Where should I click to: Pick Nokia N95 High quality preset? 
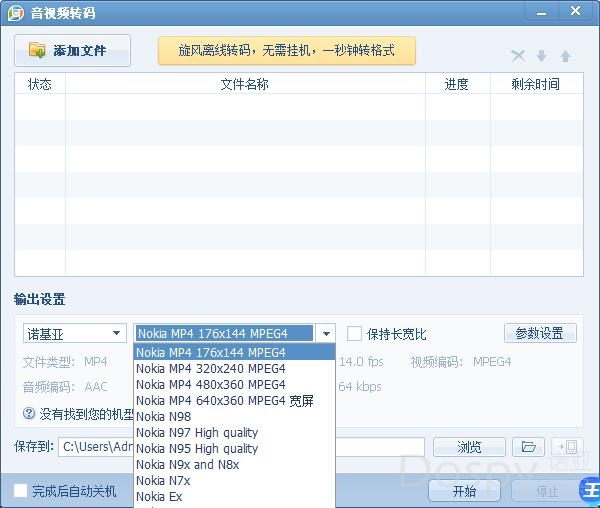click(x=234, y=449)
